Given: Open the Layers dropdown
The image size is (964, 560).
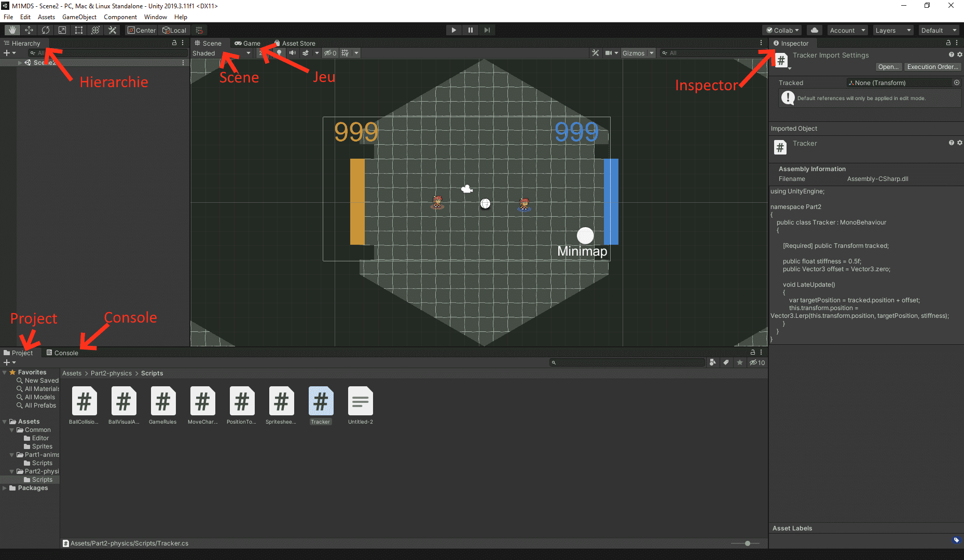Looking at the screenshot, I should [892, 30].
